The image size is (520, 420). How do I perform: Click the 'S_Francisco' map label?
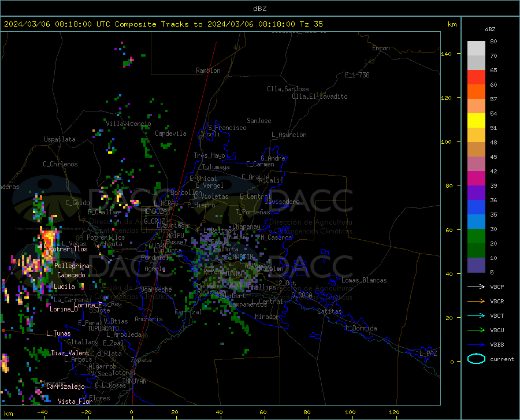227,128
